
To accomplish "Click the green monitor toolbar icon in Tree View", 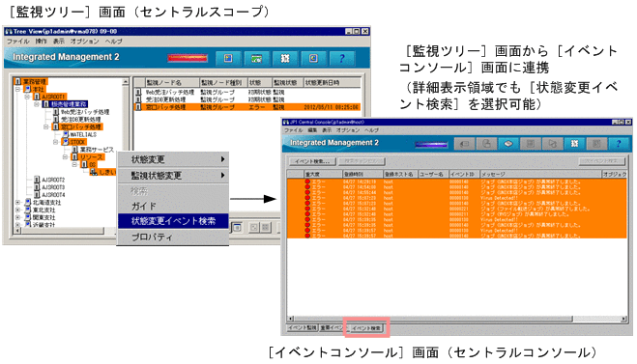I will click(x=256, y=59).
